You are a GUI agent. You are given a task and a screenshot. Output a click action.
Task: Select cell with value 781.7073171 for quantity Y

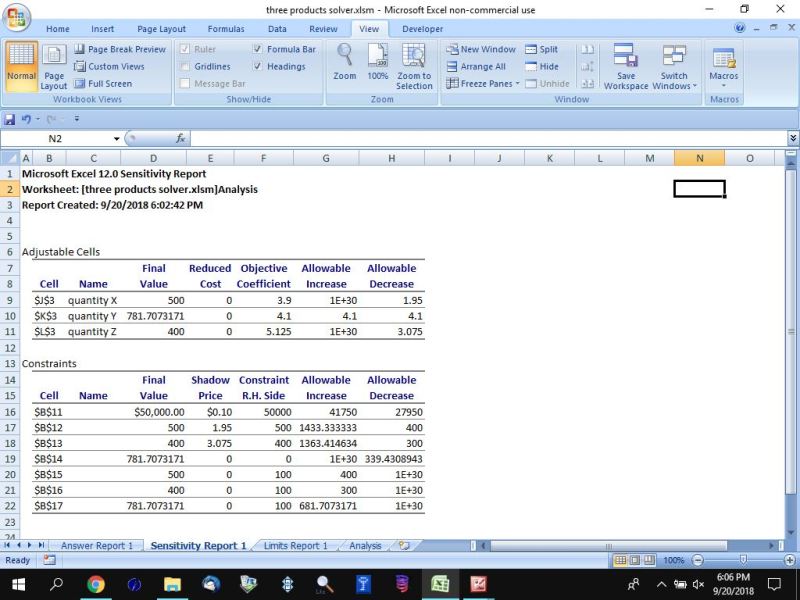point(155,316)
